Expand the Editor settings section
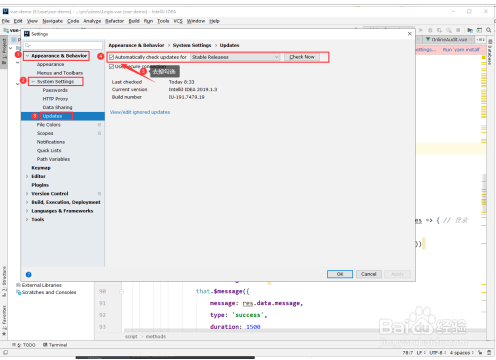The height and width of the screenshot is (360, 496). click(27, 176)
